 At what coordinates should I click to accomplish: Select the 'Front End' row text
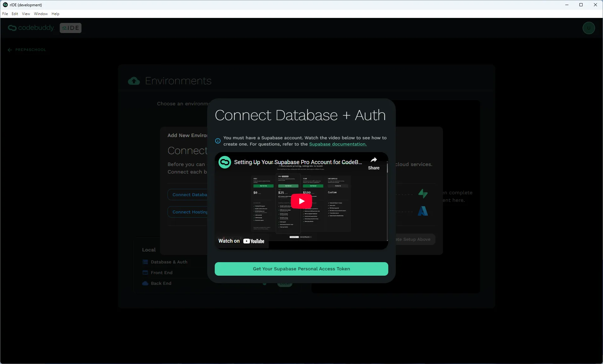pos(162,273)
